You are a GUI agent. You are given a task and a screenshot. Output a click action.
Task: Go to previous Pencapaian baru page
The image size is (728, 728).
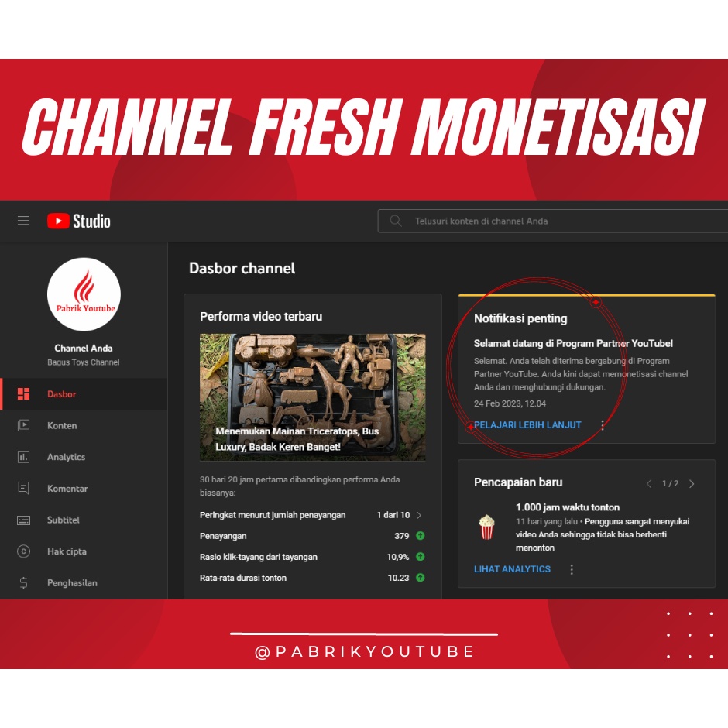tap(649, 483)
